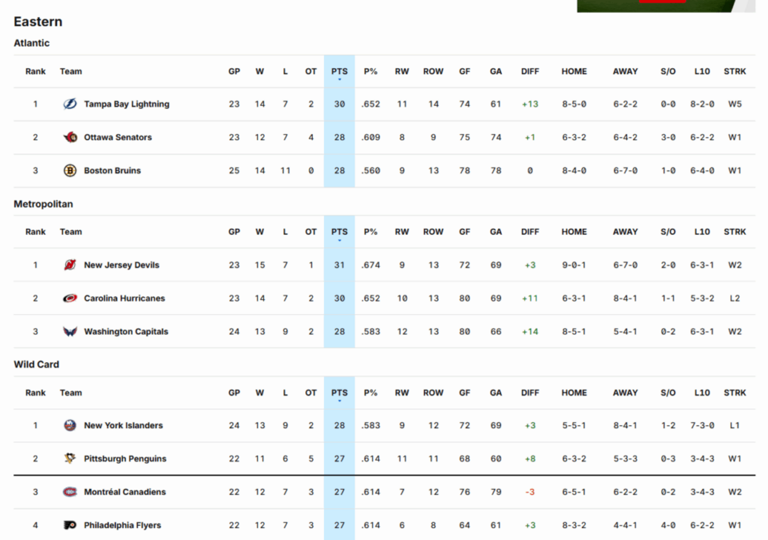Sort Wild Card table by L column
768x540 pixels.
[x=285, y=393]
